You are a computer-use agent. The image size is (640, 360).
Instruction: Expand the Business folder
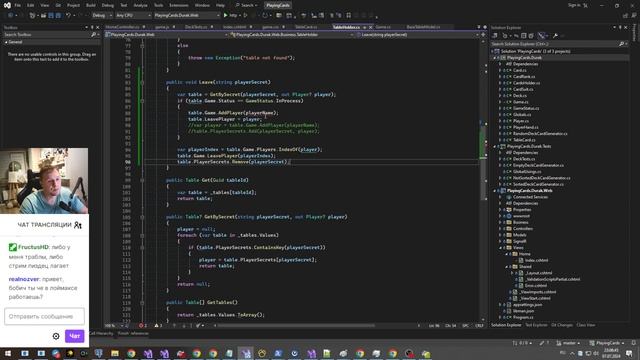pos(501,222)
